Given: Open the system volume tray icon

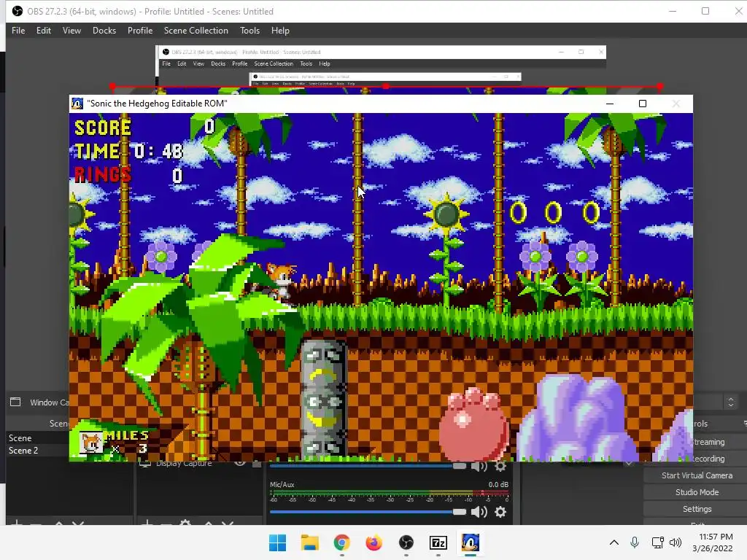Looking at the screenshot, I should (x=676, y=542).
